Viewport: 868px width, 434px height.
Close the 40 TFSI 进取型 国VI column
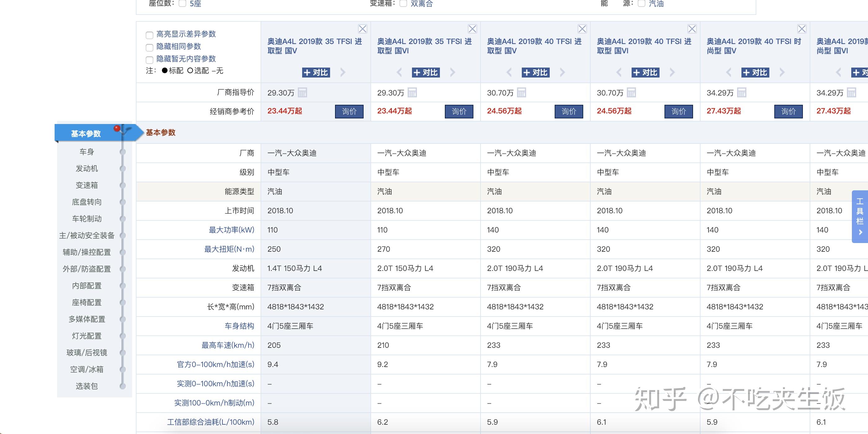[x=692, y=29]
